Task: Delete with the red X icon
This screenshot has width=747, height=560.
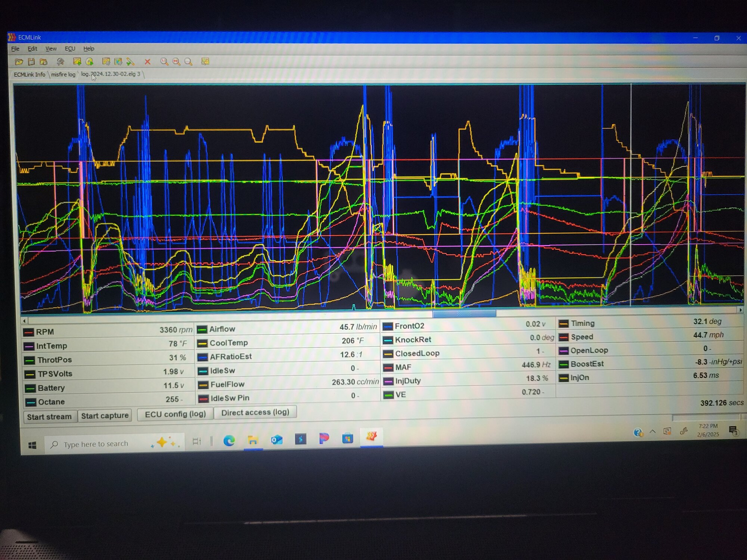Action: coord(148,62)
